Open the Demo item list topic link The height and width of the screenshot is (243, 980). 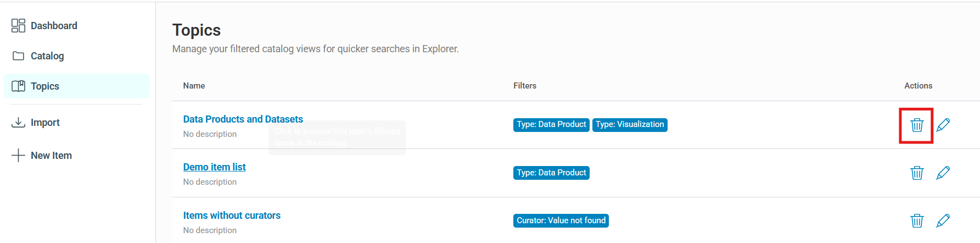[214, 167]
